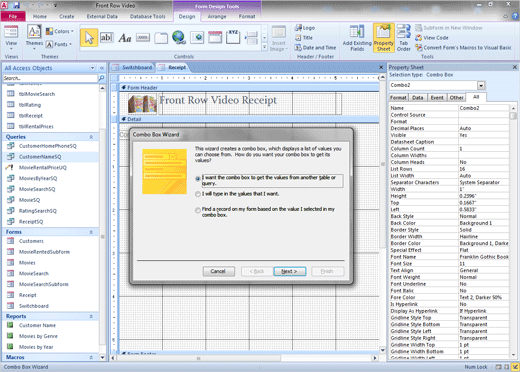Pick the Navigation Control tool
520x372 pixels.
pyautogui.click(x=215, y=37)
